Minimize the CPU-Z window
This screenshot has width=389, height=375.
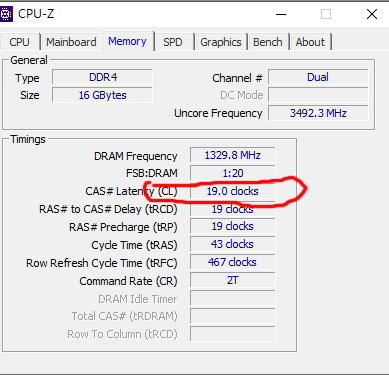point(281,14)
